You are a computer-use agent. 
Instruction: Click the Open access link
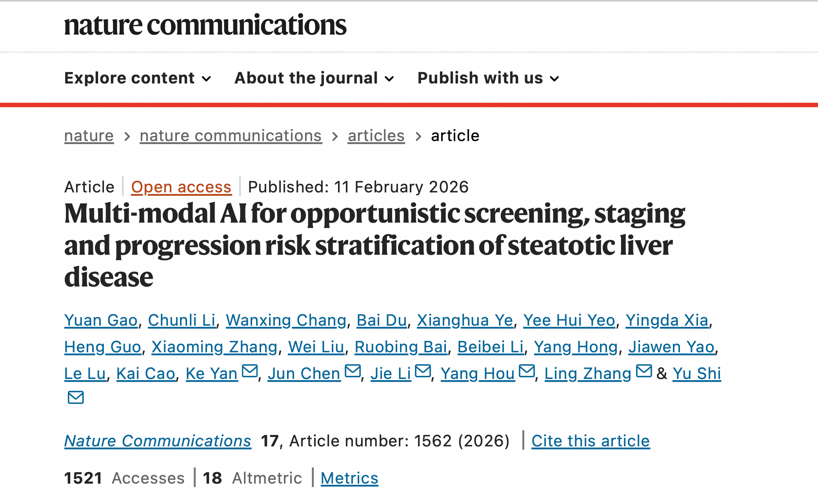tap(181, 187)
